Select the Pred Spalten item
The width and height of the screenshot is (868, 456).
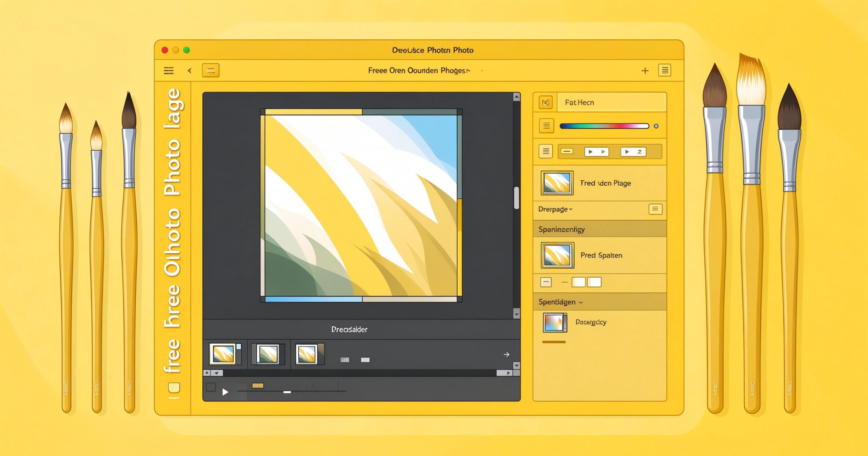(599, 255)
